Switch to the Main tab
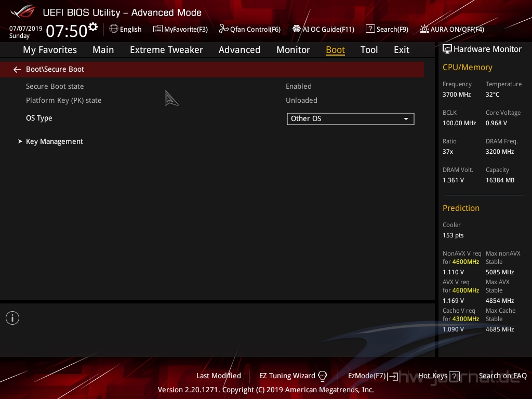This screenshot has width=532, height=399. pos(103,50)
